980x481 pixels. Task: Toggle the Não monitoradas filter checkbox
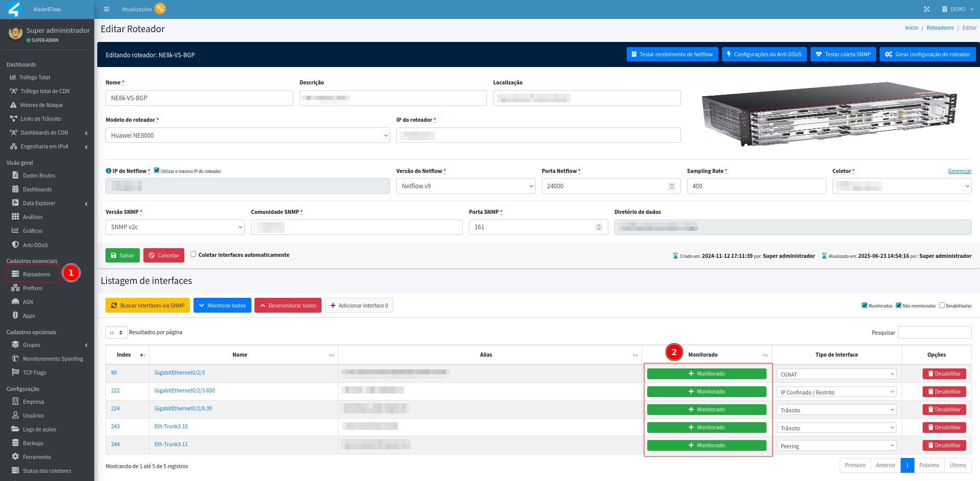[898, 305]
